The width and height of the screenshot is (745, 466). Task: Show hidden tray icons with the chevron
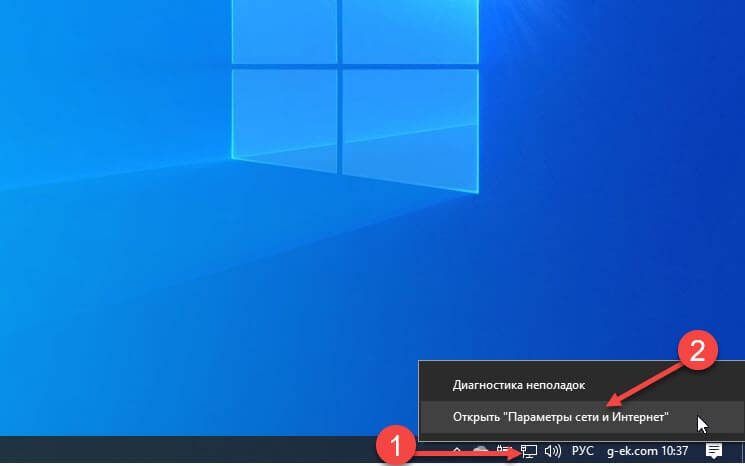(x=457, y=450)
